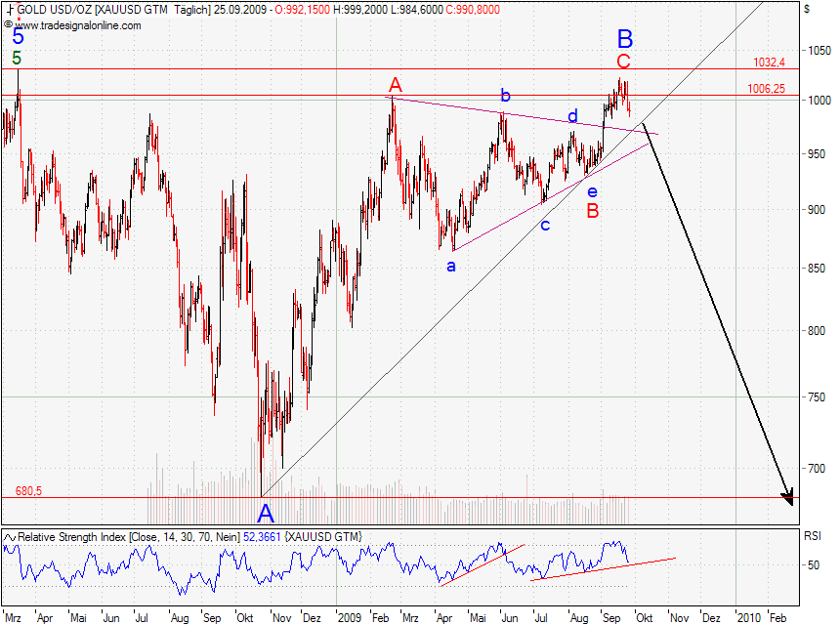Click the 950 price axis label
Viewport: 840px width, 625px height.
tap(817, 154)
